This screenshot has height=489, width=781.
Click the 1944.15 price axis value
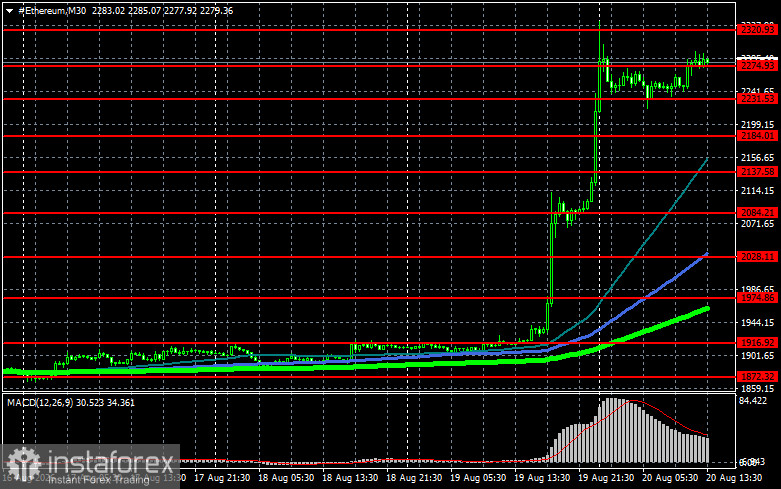pos(758,323)
